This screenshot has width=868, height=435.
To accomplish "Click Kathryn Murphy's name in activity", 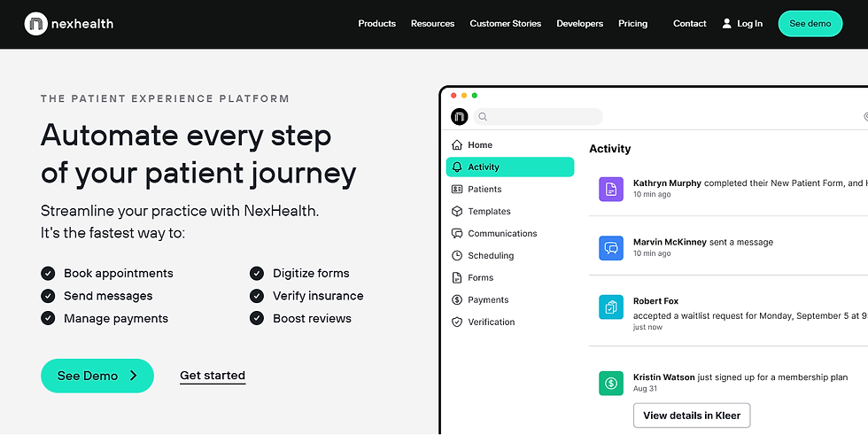I will 667,183.
